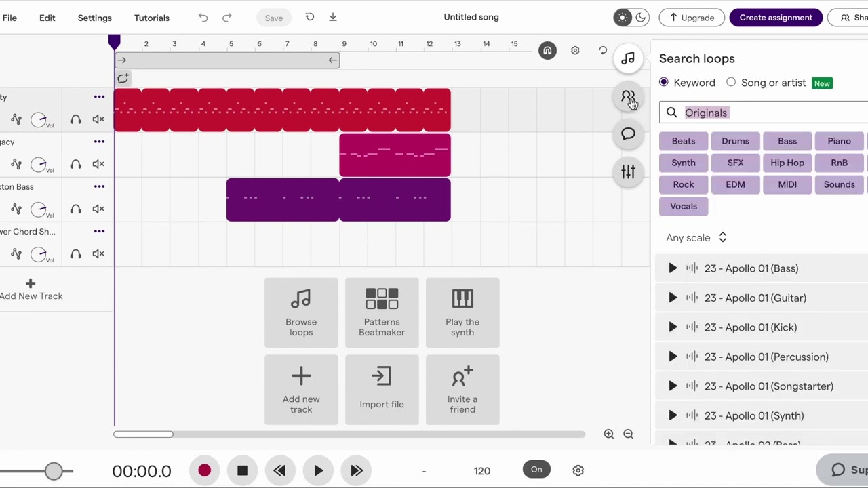Open metronome settings gear in transport bar

tap(578, 470)
